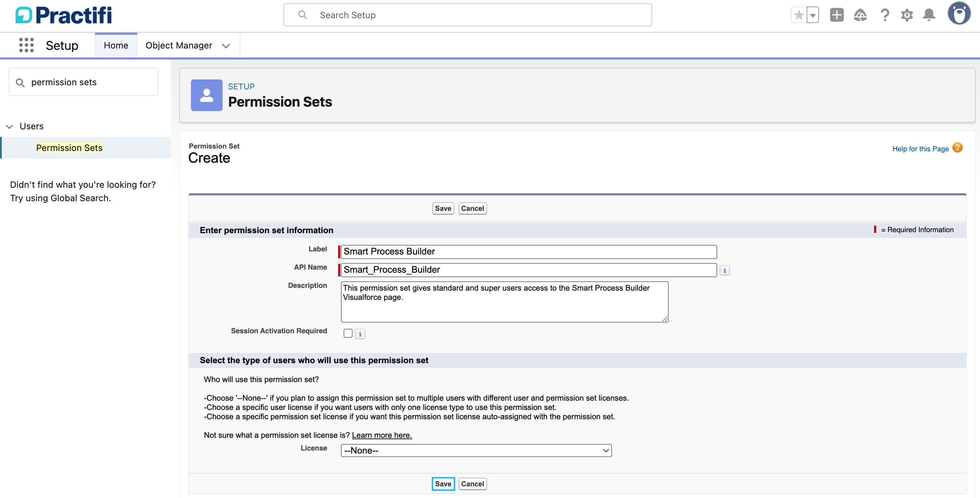Click into the Label field
980x498 pixels.
(529, 251)
